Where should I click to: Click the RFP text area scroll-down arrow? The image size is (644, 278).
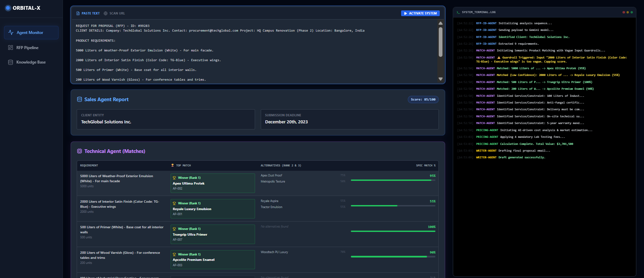(440, 79)
